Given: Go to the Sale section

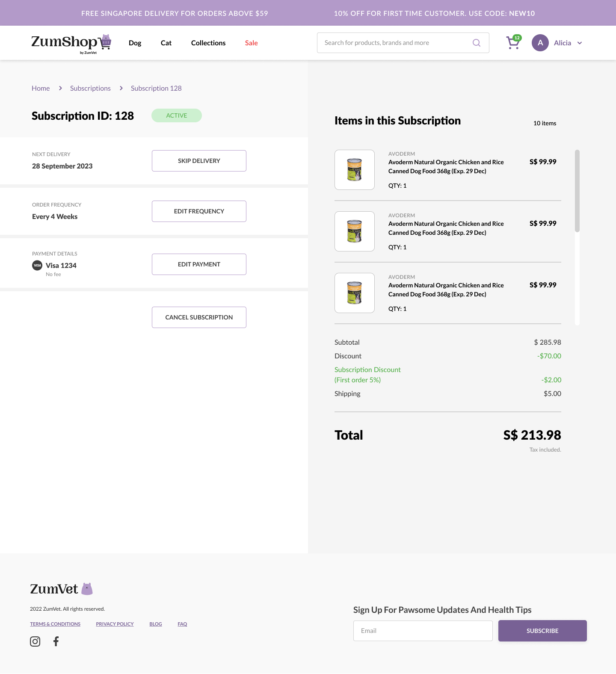Looking at the screenshot, I should point(251,43).
